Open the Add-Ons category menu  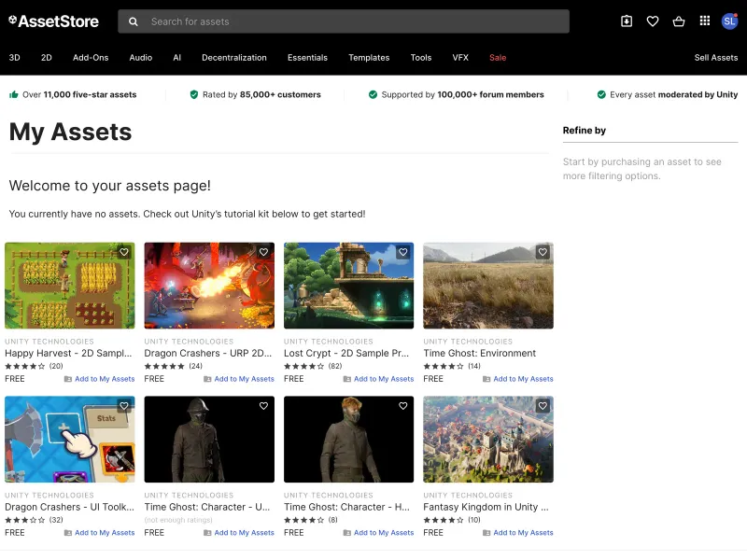pos(91,58)
